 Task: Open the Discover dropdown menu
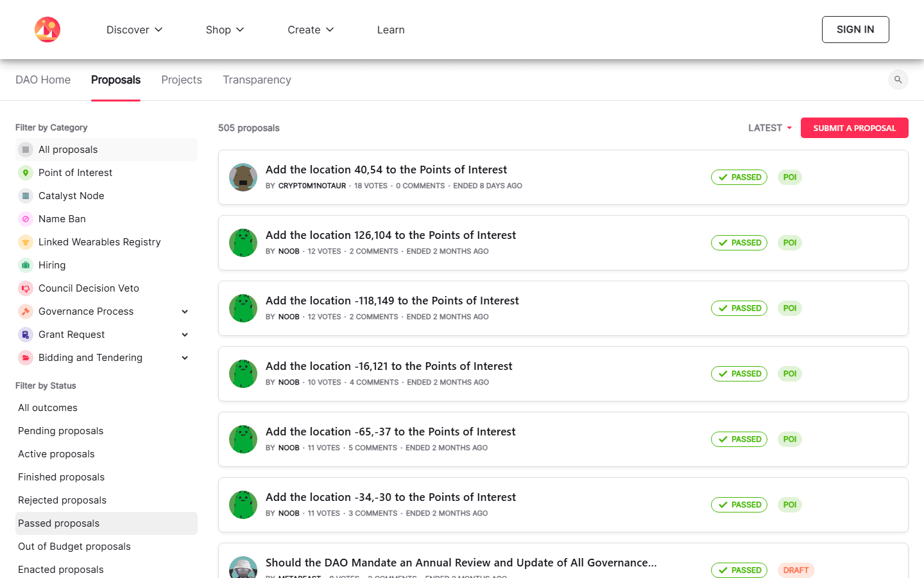click(135, 30)
